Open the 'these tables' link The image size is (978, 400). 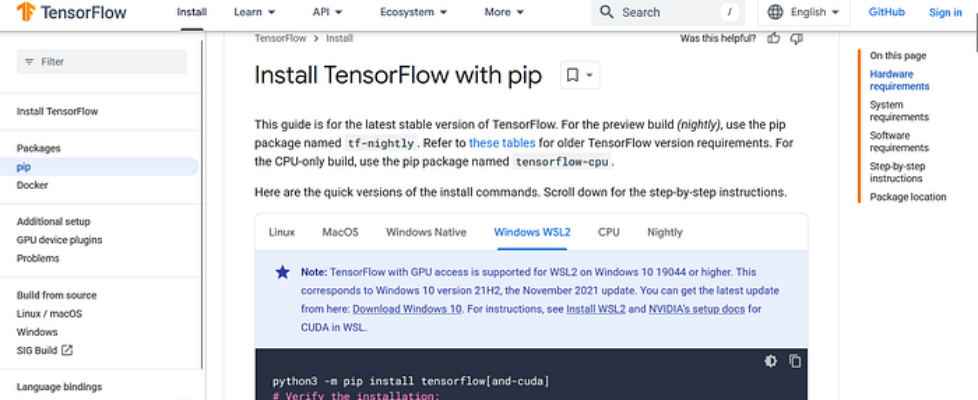(x=502, y=143)
